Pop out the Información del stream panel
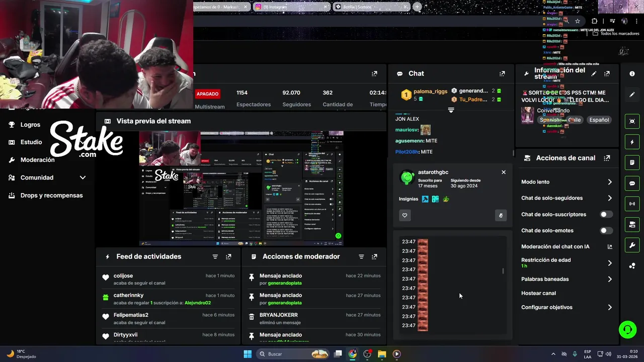Screen dimensions: 644x362 point(607,73)
